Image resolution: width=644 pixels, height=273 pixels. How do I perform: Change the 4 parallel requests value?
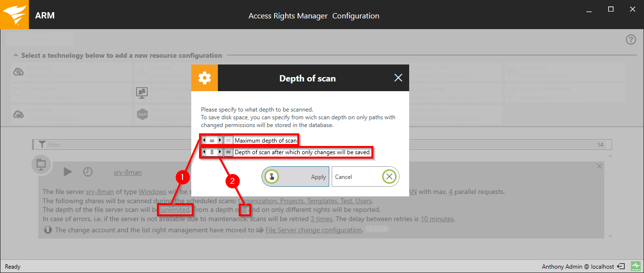tap(451, 192)
